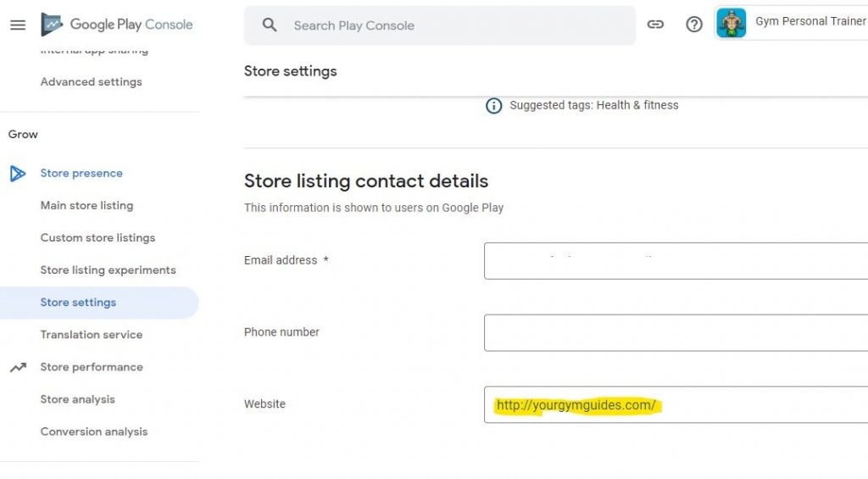Click the Store listing contact details heading
Image resolution: width=868 pixels, height=479 pixels.
366,181
